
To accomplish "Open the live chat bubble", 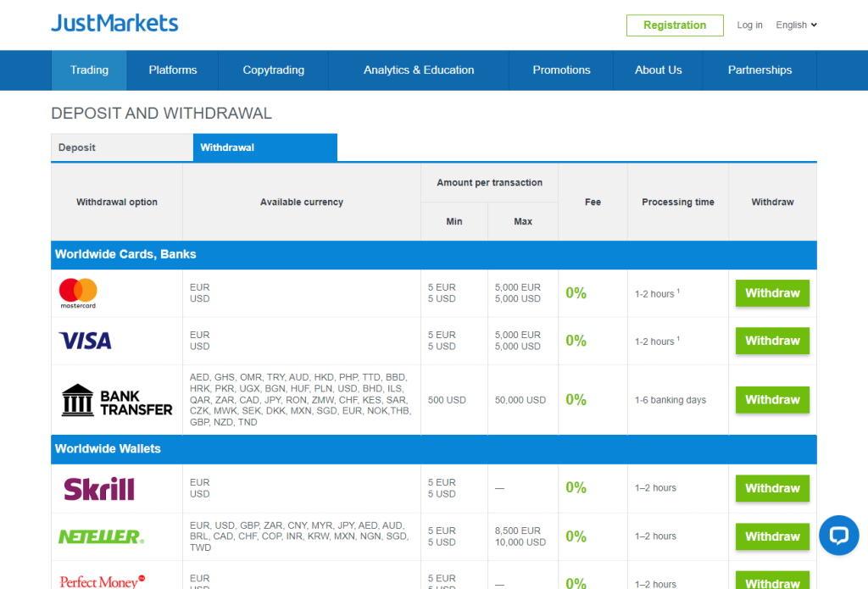I will point(838,536).
